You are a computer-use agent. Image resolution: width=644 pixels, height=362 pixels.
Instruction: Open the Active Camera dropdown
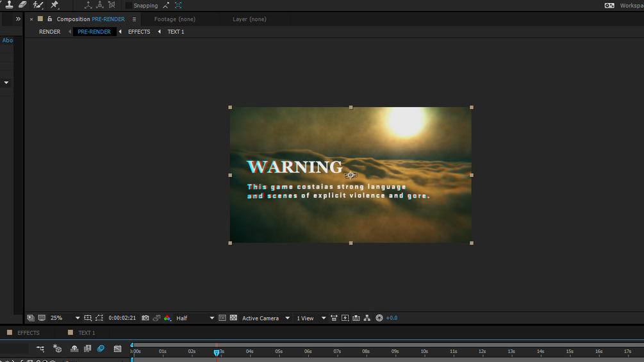pyautogui.click(x=266, y=318)
